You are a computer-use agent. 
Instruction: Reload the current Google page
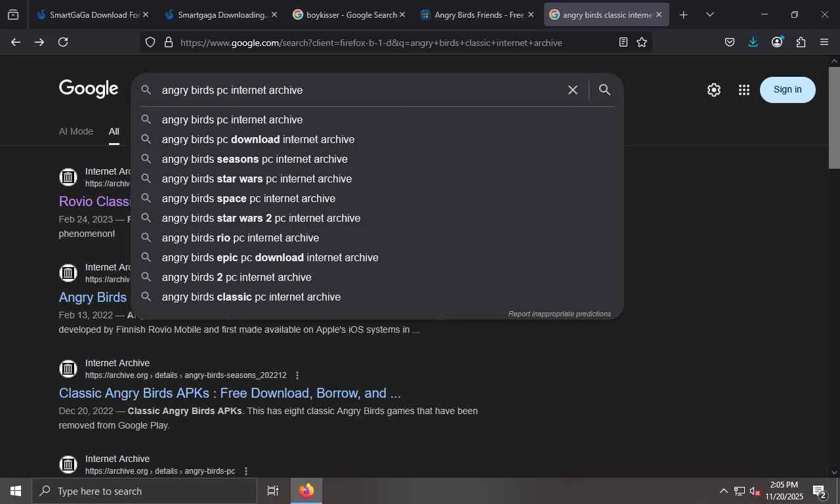(63, 42)
